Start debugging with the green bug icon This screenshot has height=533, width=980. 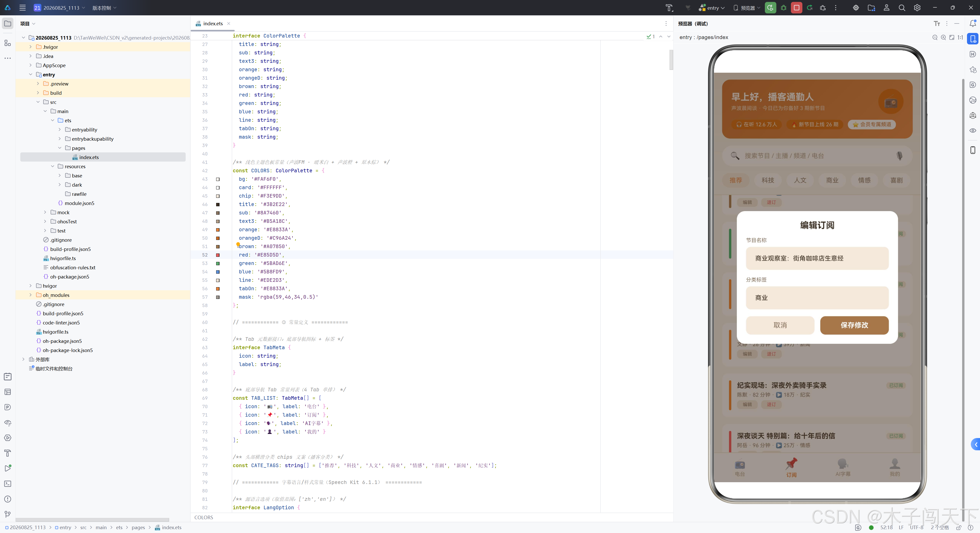coord(783,8)
